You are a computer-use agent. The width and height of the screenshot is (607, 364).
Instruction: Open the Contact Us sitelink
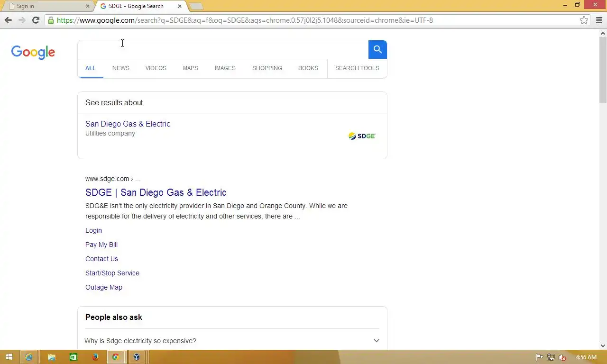pyautogui.click(x=101, y=259)
